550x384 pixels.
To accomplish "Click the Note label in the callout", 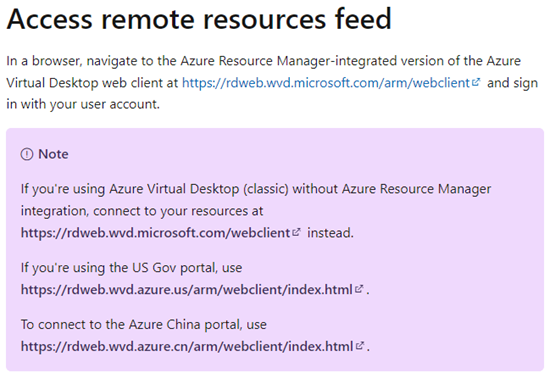I will pyautogui.click(x=53, y=154).
